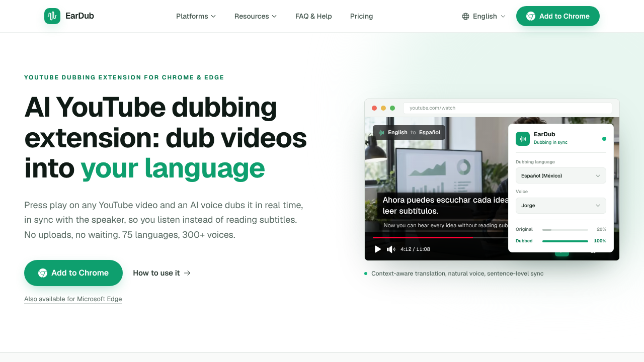Click the green window dot in the demo browser
The height and width of the screenshot is (362, 644).
click(x=392, y=108)
